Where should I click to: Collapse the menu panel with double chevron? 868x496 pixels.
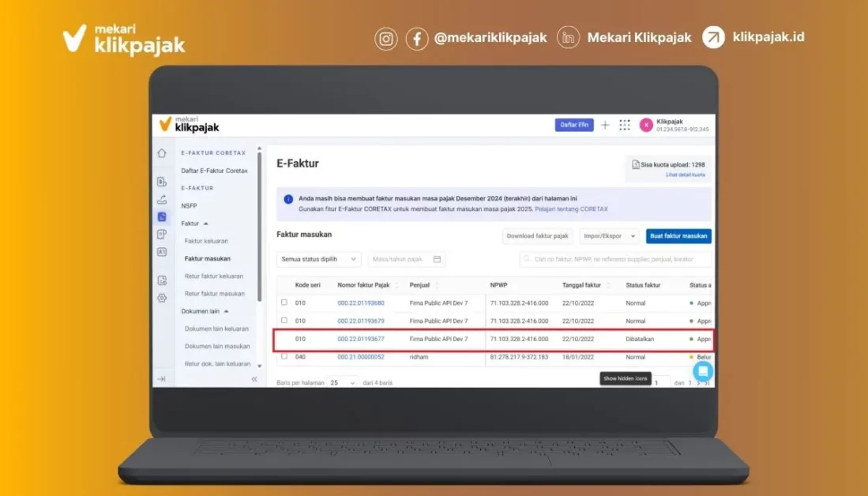pyautogui.click(x=254, y=379)
